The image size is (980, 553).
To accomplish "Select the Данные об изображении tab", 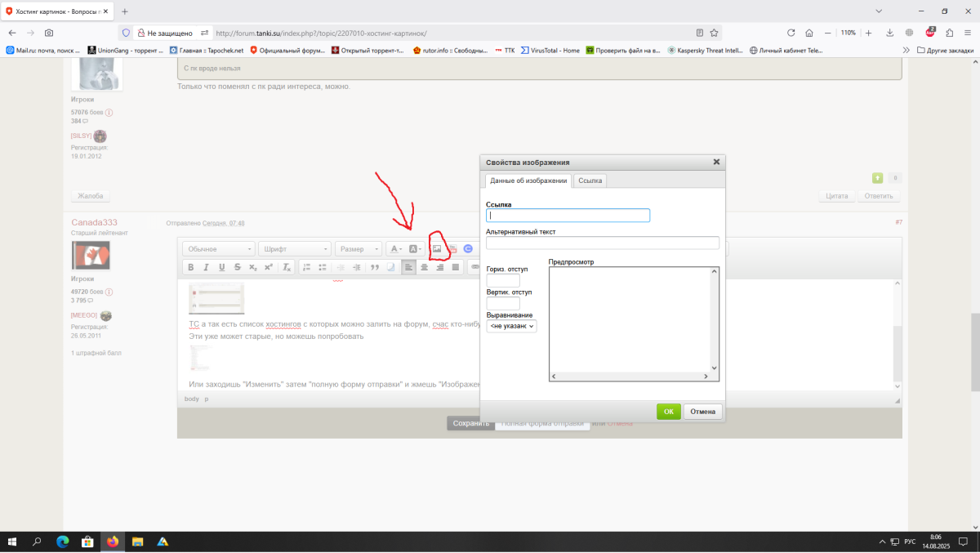I will pyautogui.click(x=528, y=181).
